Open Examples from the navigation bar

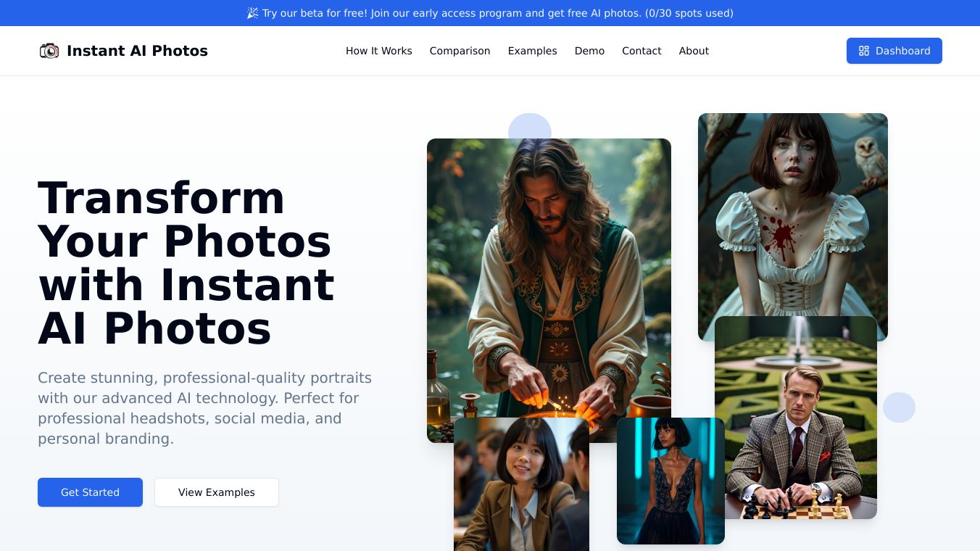(533, 51)
